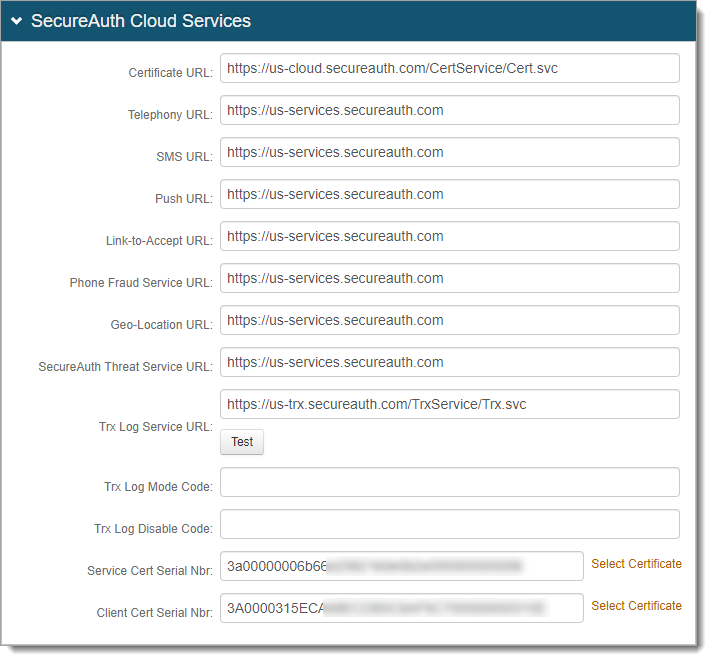Focus the Trx Log Disable Code field
Viewport: 712px width, 661px height.
(449, 525)
